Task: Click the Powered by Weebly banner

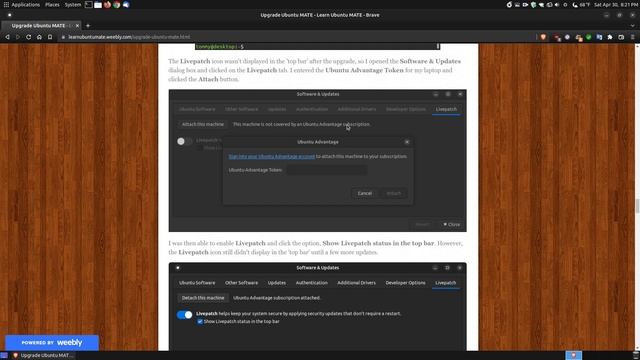Action: (52, 342)
